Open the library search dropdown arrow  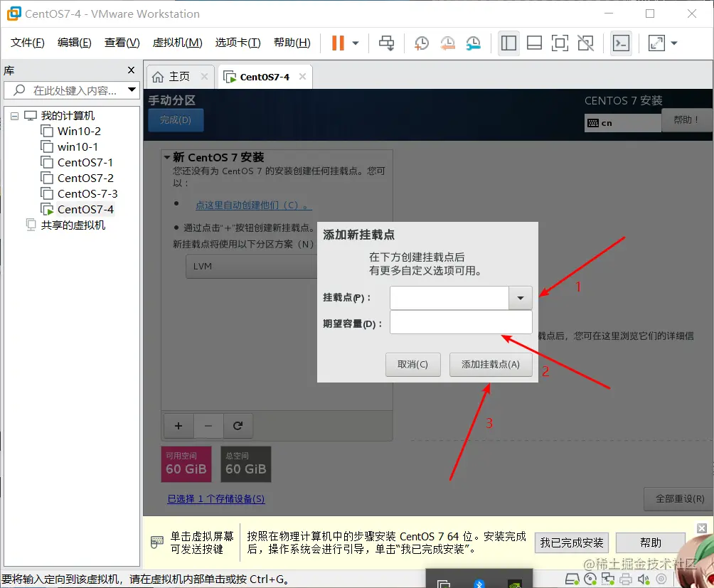point(132,90)
